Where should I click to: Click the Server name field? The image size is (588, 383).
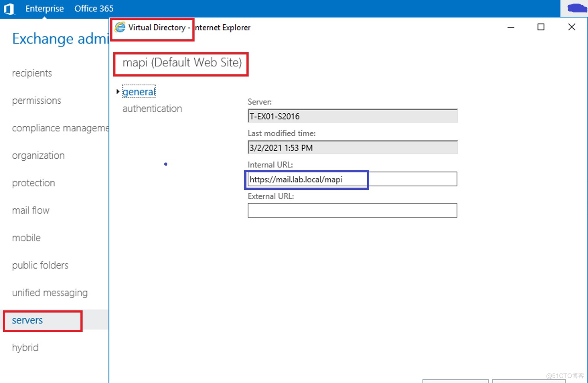353,116
